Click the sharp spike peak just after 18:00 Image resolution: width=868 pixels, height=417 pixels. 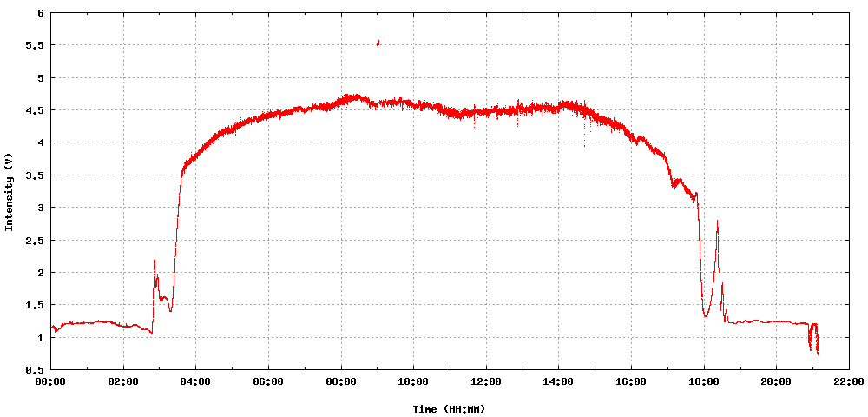(718, 221)
